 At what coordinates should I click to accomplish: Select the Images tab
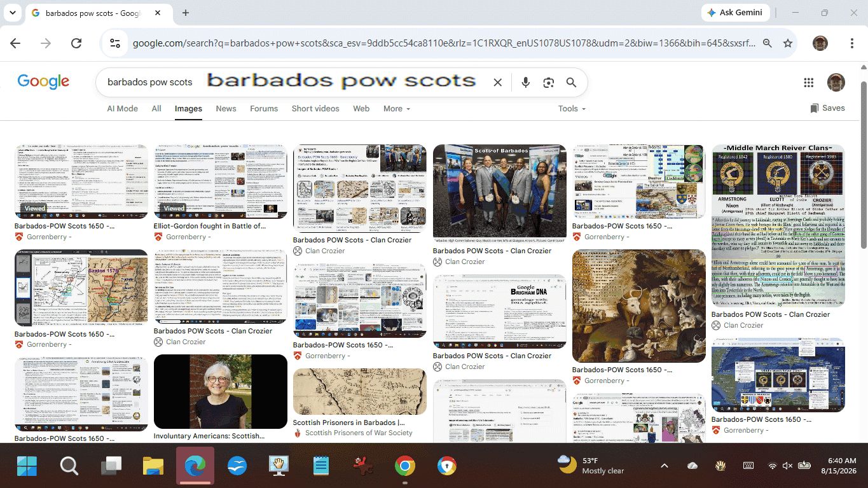[x=188, y=109]
